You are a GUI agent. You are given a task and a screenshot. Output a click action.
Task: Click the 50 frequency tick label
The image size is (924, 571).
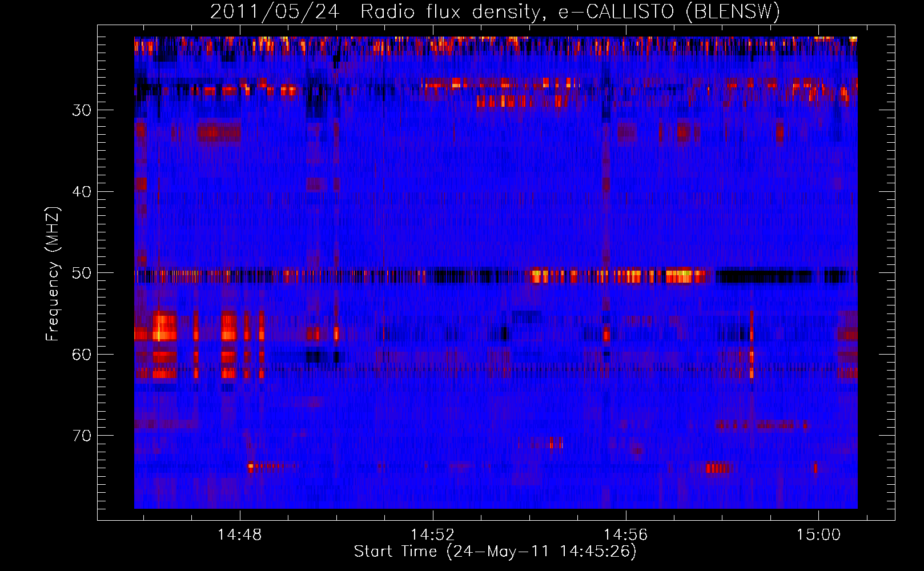coord(82,273)
